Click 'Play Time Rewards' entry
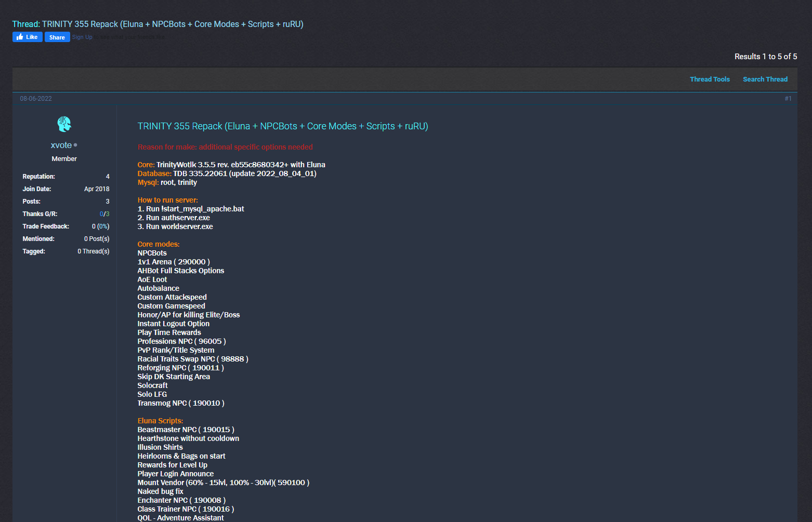Screen dimensions: 812x522 169,332
